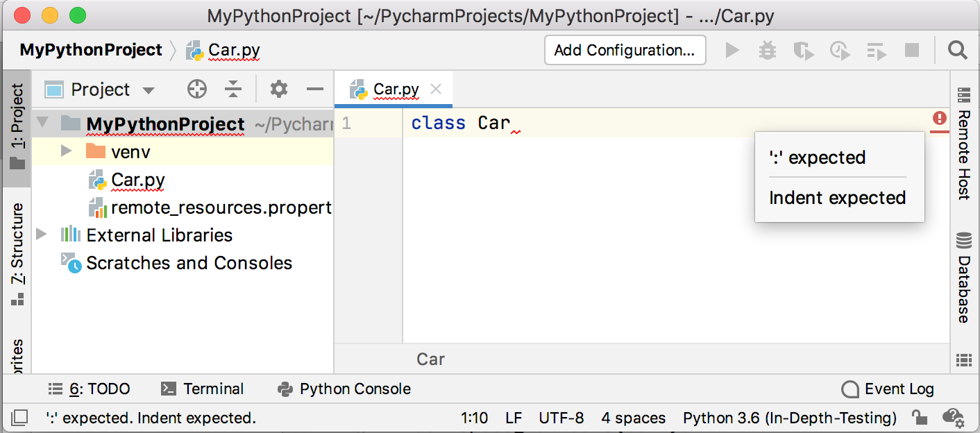Click the Run toolbar icon

(732, 50)
